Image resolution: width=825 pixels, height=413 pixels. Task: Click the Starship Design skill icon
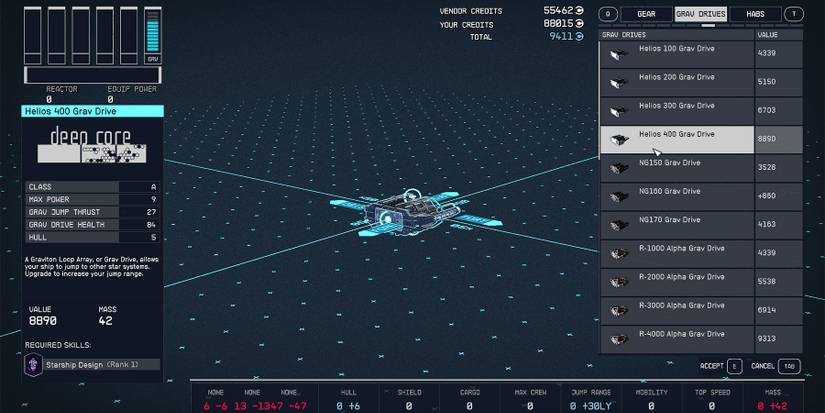click(33, 365)
